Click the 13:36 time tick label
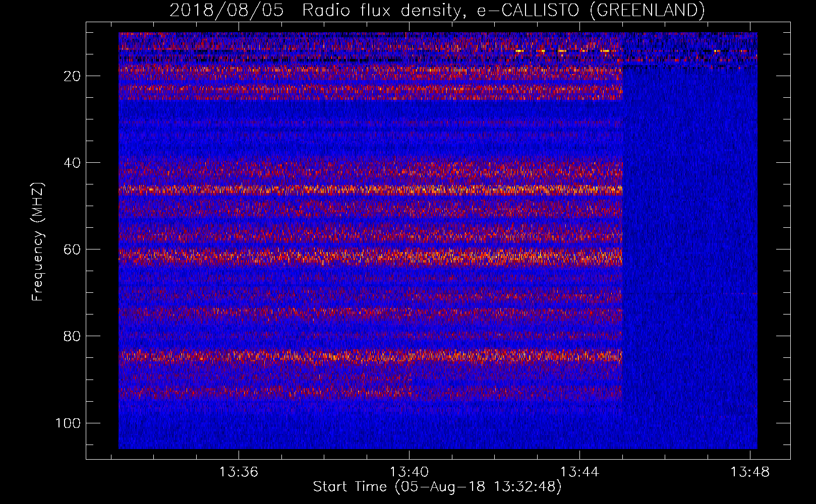This screenshot has height=504, width=816. (x=239, y=472)
